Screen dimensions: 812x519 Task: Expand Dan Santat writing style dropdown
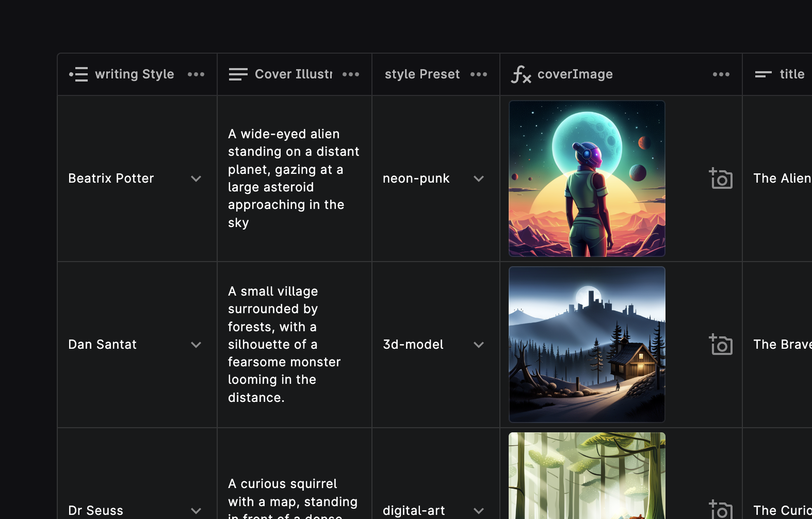pyautogui.click(x=196, y=345)
